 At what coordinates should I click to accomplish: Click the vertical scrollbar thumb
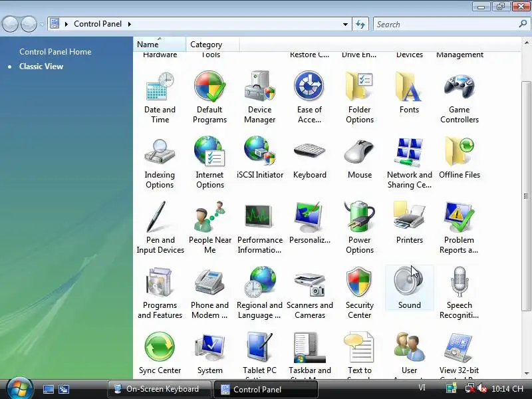click(526, 196)
